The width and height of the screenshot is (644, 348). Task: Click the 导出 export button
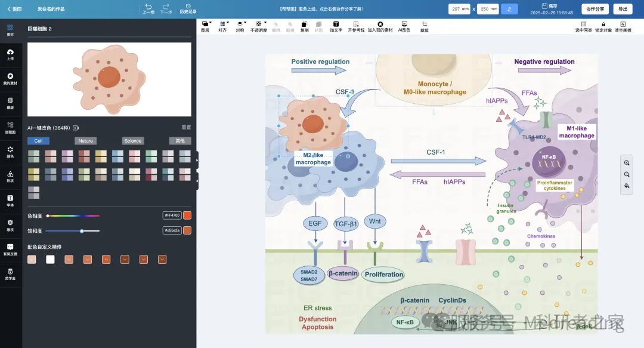tap(623, 9)
